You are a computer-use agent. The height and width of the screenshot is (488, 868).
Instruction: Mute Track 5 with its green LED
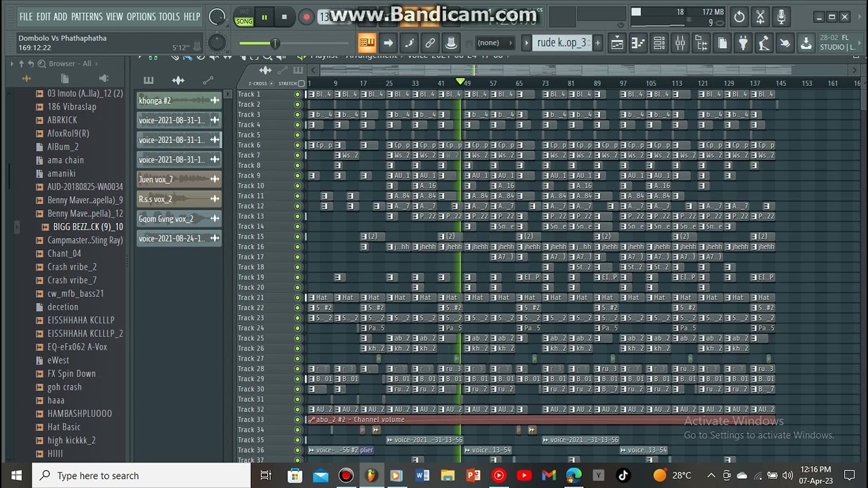tap(297, 135)
